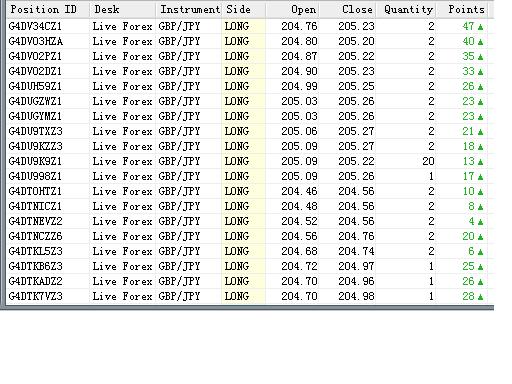Click green up arrow in G4DUH59Z1 row
512x384 pixels.
coord(480,87)
